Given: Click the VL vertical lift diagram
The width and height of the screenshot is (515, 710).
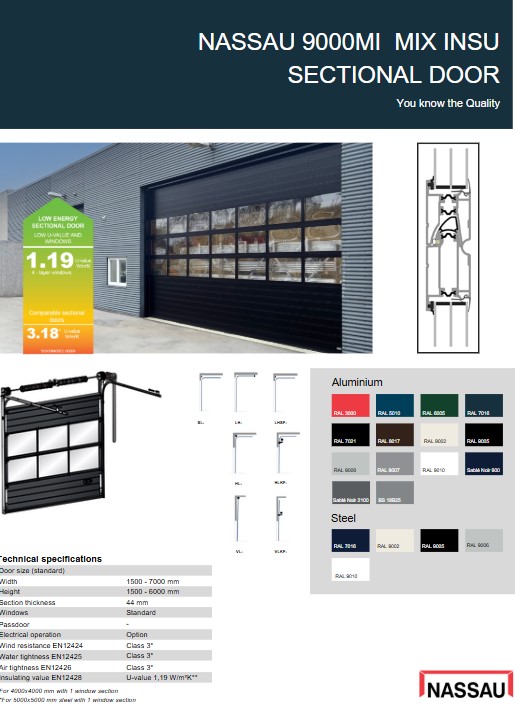Looking at the screenshot, I should coord(240,519).
